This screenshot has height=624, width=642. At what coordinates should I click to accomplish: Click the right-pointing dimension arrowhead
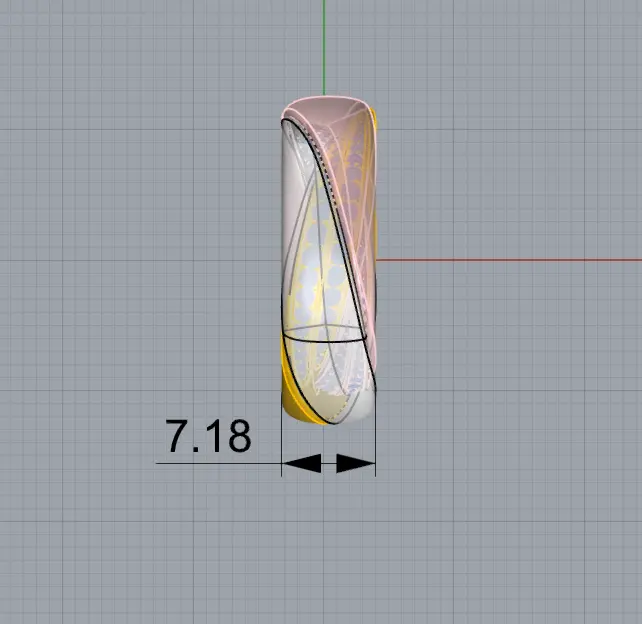click(x=355, y=463)
